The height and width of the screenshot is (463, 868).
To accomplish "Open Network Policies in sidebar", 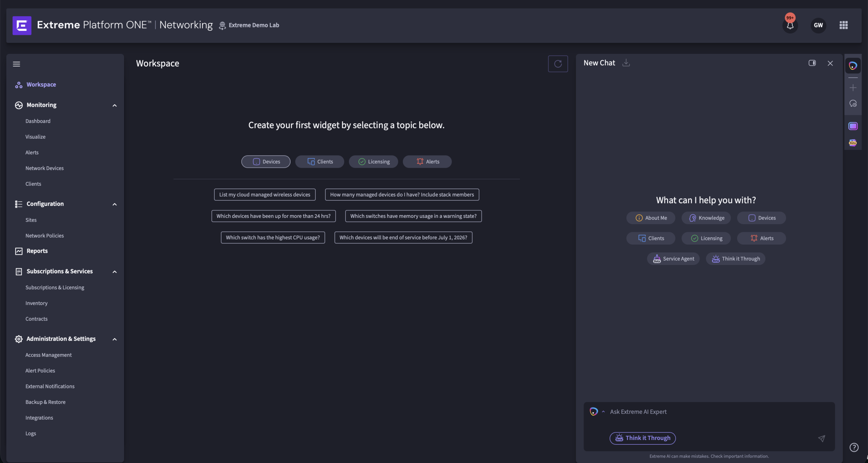I will click(44, 236).
